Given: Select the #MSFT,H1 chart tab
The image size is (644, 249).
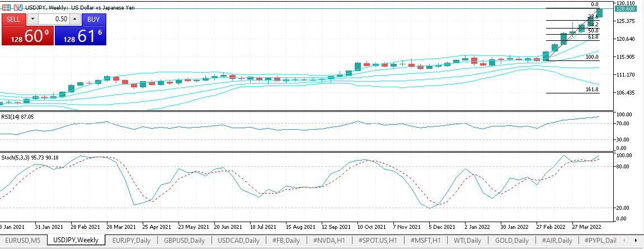Looking at the screenshot, I should [425, 240].
